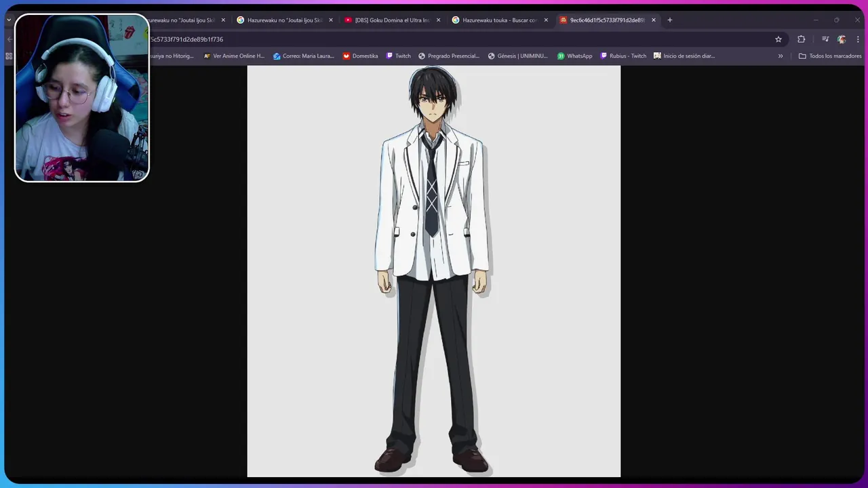Switch to the Hazurewaku touka Google search tab
Image resolution: width=868 pixels, height=488 pixels.
(500, 20)
